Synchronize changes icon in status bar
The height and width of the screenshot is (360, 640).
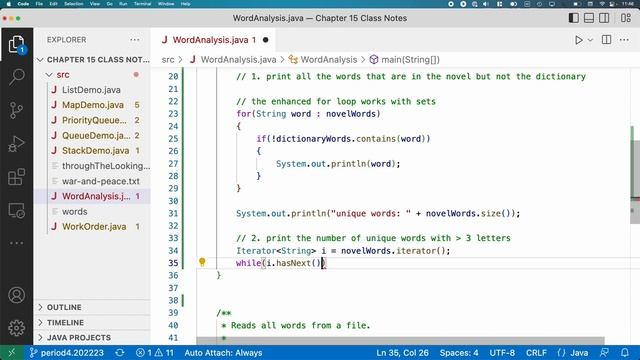click(120, 353)
